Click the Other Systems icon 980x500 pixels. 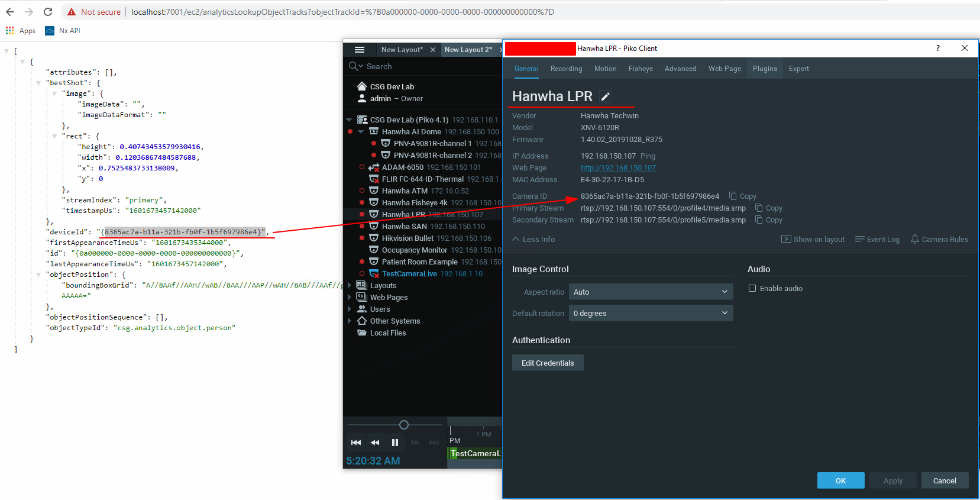362,321
